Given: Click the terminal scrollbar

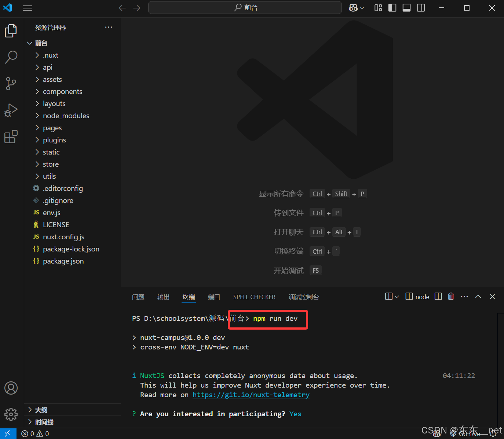Looking at the screenshot, I should pyautogui.click(x=501, y=370).
